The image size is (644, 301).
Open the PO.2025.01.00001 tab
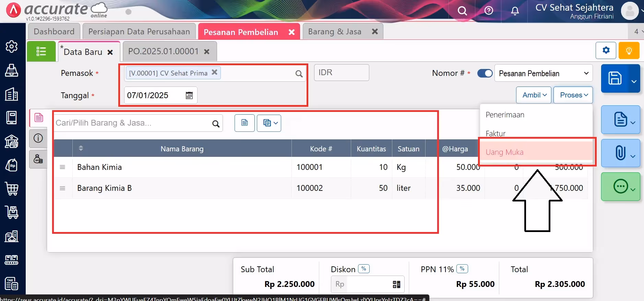pos(163,51)
